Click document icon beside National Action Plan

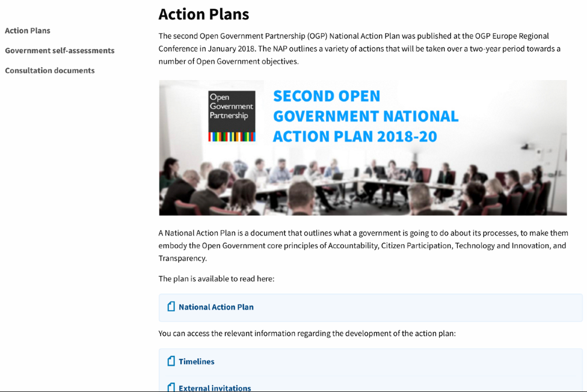point(171,307)
